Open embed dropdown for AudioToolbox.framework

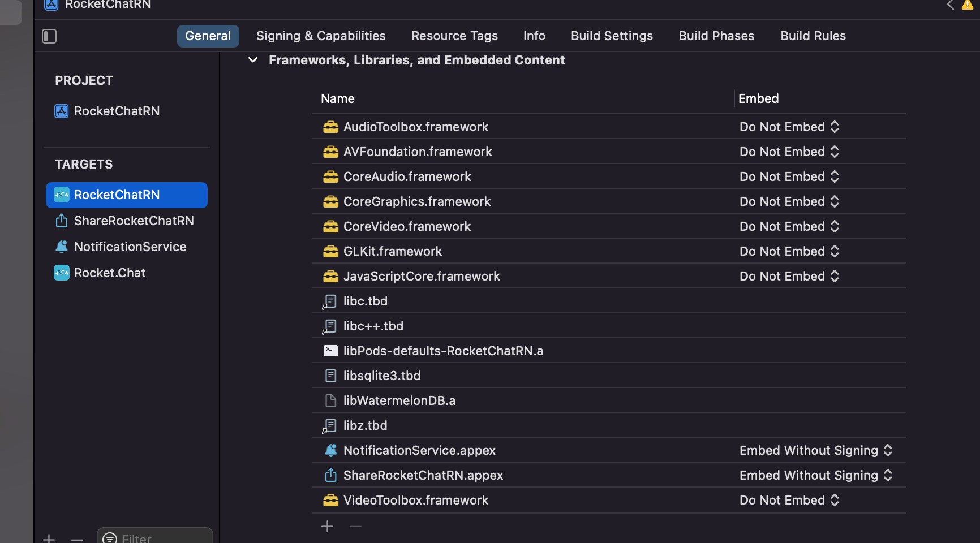point(789,127)
